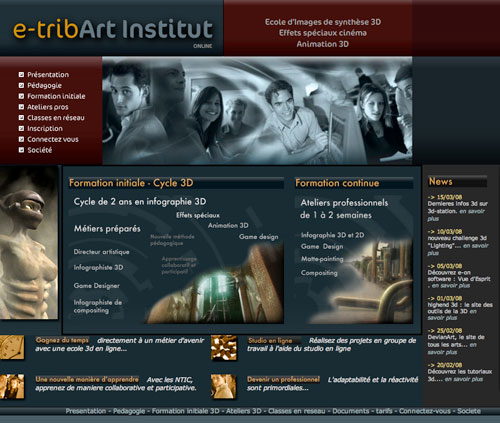Open the Présentation sidebar menu item
500x423 pixels.
pyautogui.click(x=48, y=75)
